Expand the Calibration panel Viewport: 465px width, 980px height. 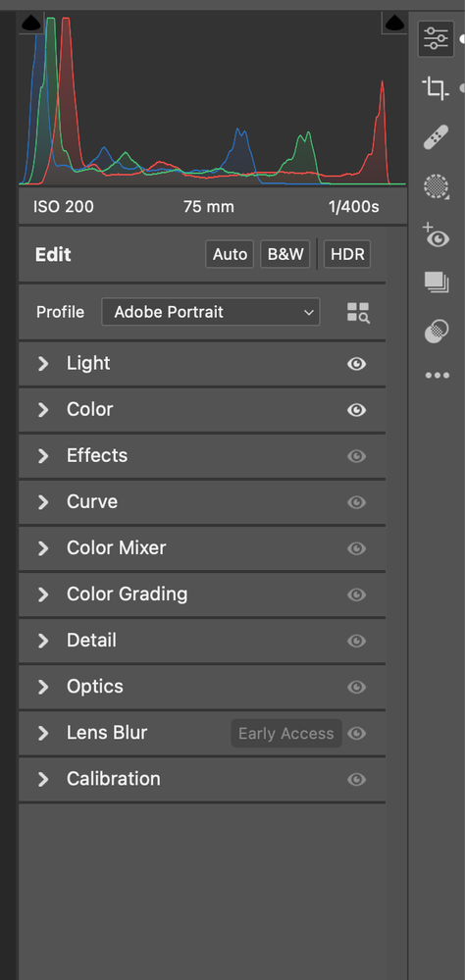click(202, 779)
